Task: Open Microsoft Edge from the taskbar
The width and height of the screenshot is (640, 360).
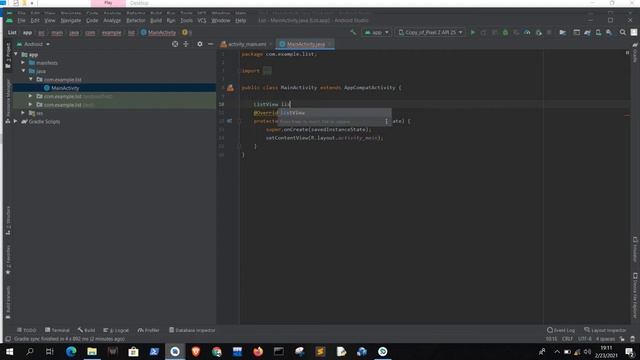Action: point(71,351)
